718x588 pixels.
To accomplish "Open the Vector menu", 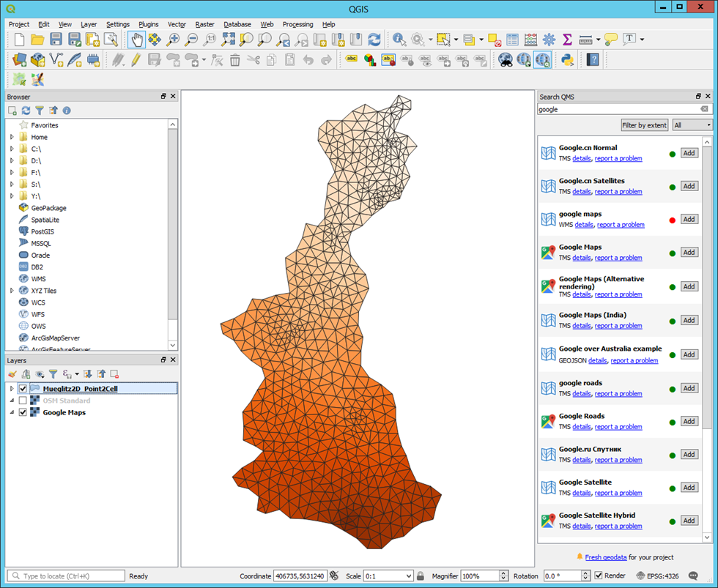I will click(177, 24).
